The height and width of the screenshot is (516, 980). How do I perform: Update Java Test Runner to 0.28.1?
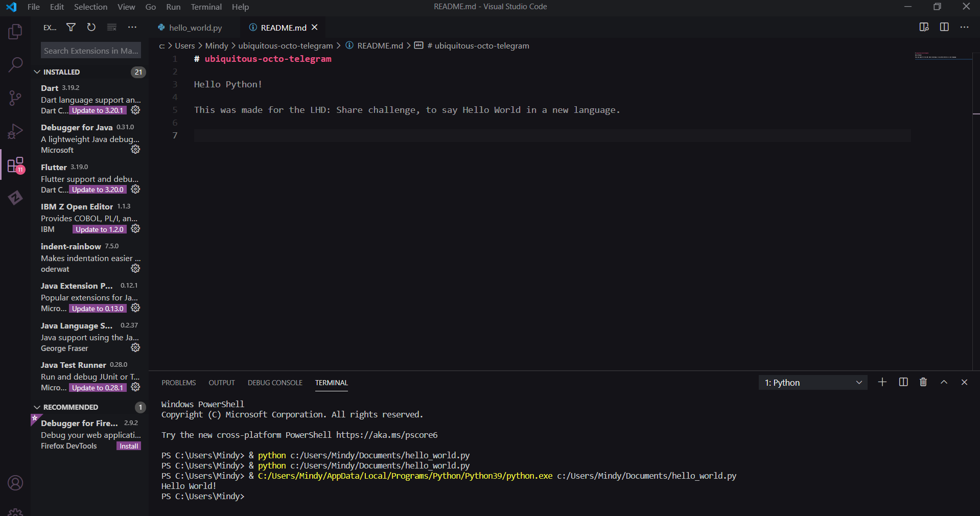pos(98,388)
